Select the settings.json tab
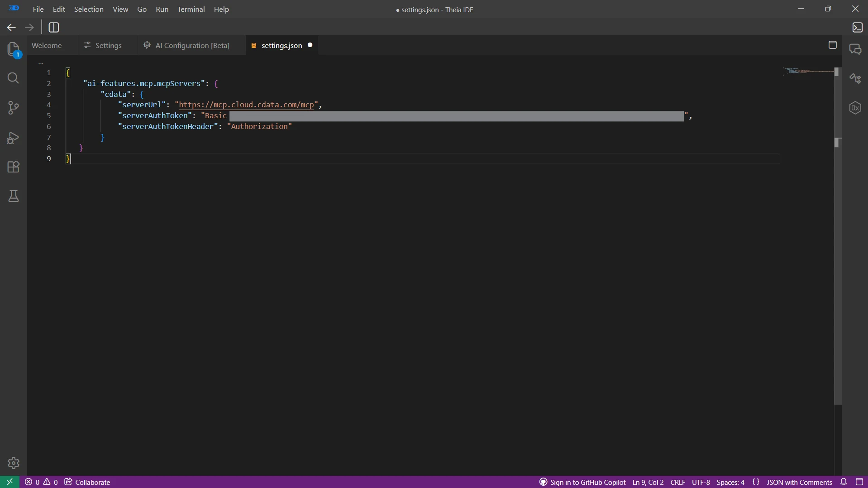 pyautogui.click(x=281, y=46)
